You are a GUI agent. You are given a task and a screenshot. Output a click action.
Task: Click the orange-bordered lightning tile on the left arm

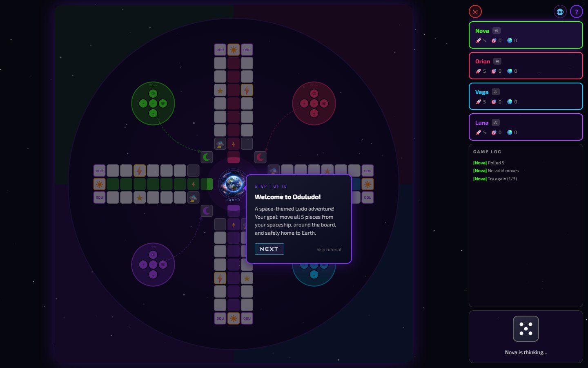(x=140, y=171)
